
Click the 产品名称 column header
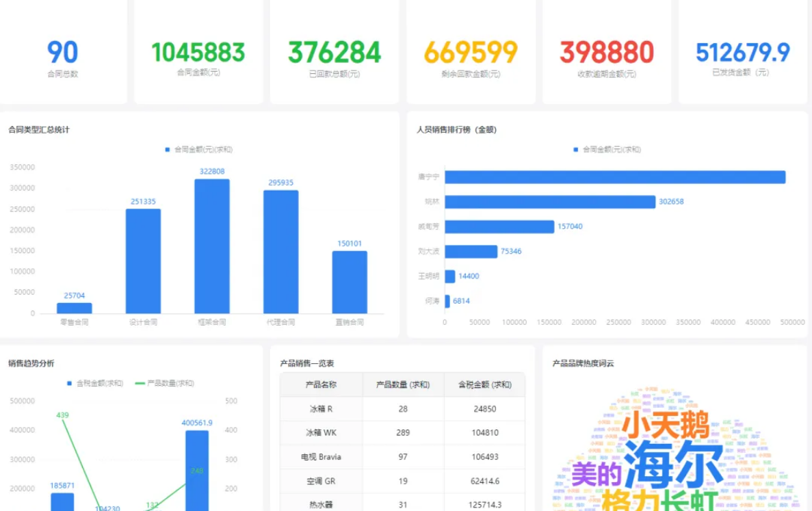point(321,384)
